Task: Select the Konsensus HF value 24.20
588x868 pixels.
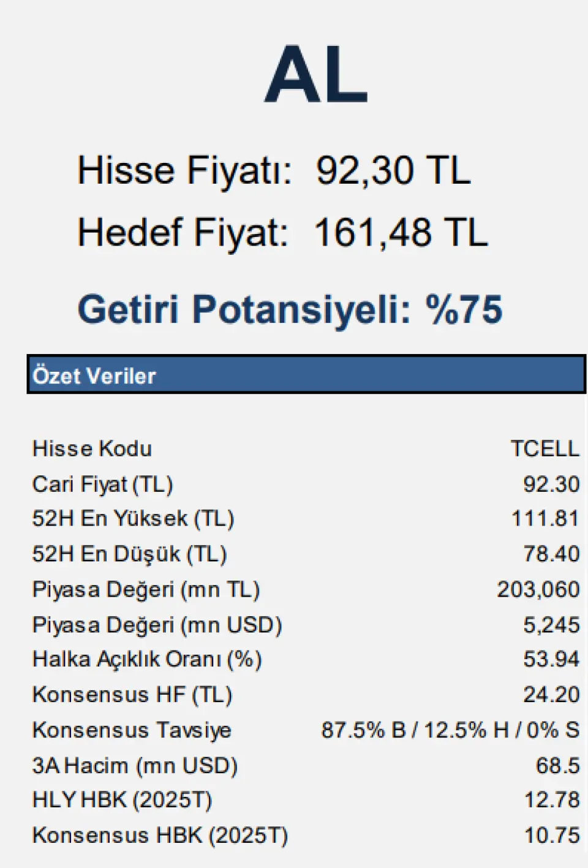Action: (551, 694)
